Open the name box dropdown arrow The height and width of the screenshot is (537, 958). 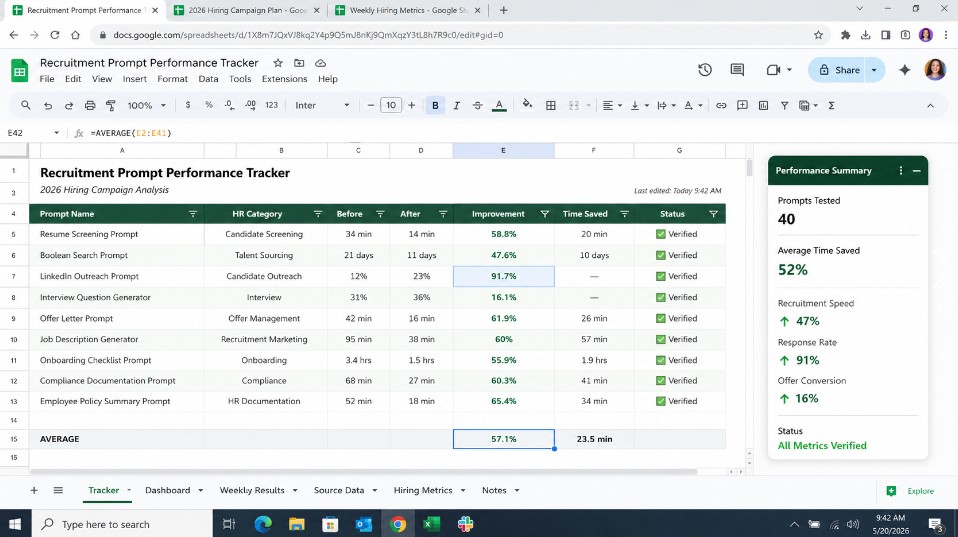point(56,133)
